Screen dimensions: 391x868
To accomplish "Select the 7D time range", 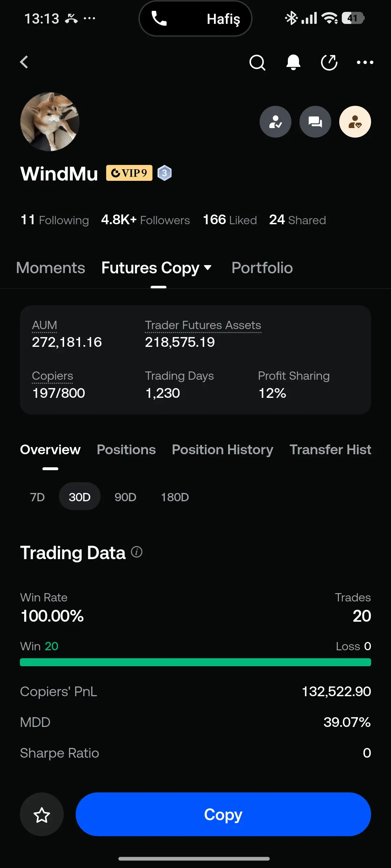I will click(37, 497).
